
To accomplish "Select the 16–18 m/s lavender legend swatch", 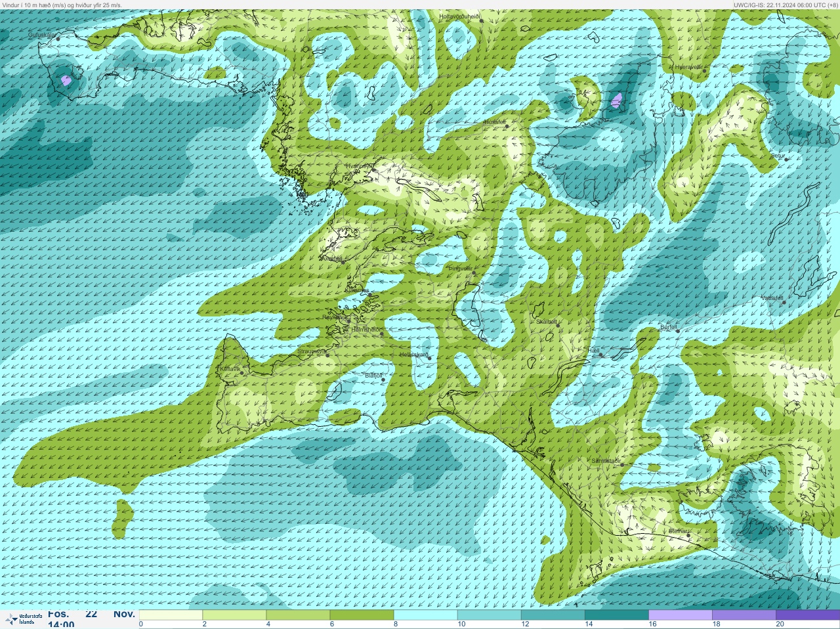I will pos(680,615).
